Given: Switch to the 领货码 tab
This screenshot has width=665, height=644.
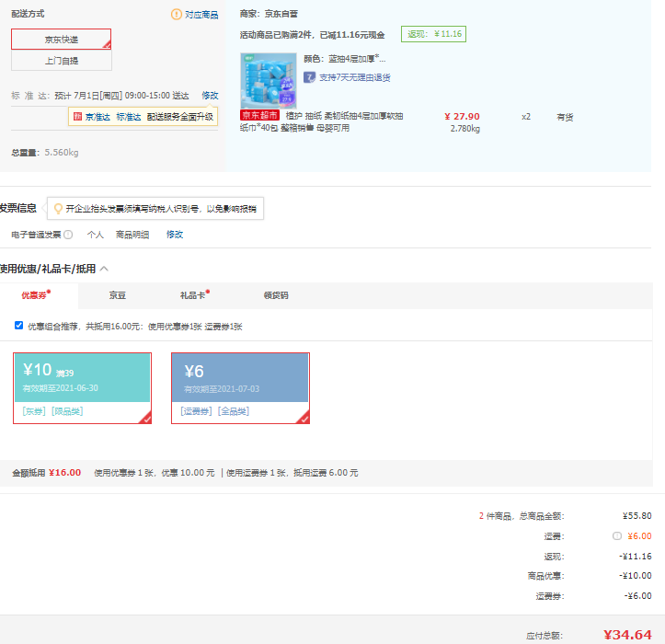Looking at the screenshot, I should click(276, 295).
